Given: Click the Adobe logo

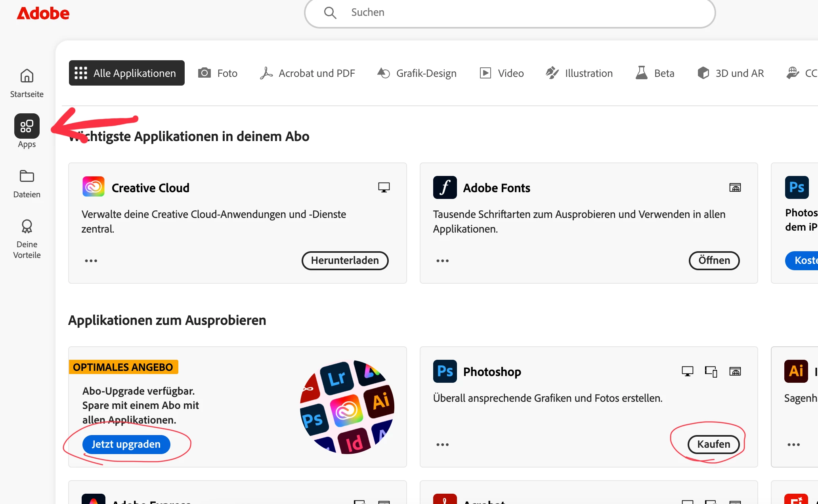Looking at the screenshot, I should coord(43,13).
